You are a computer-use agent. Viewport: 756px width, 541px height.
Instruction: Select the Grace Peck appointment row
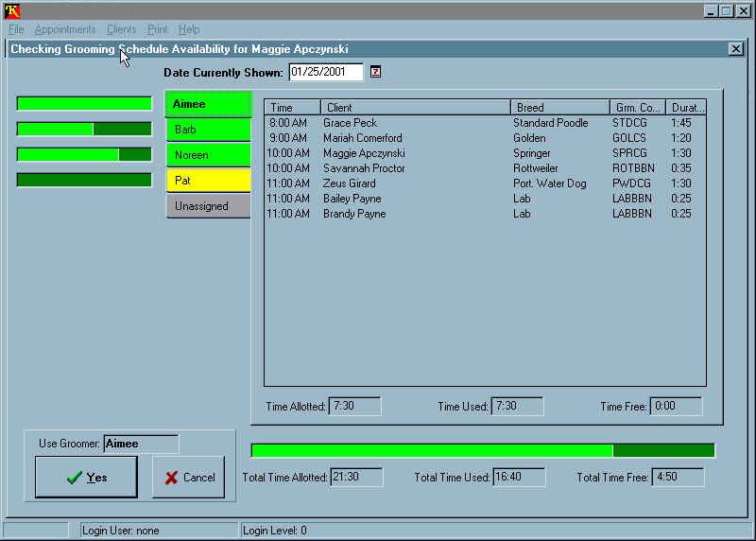485,123
